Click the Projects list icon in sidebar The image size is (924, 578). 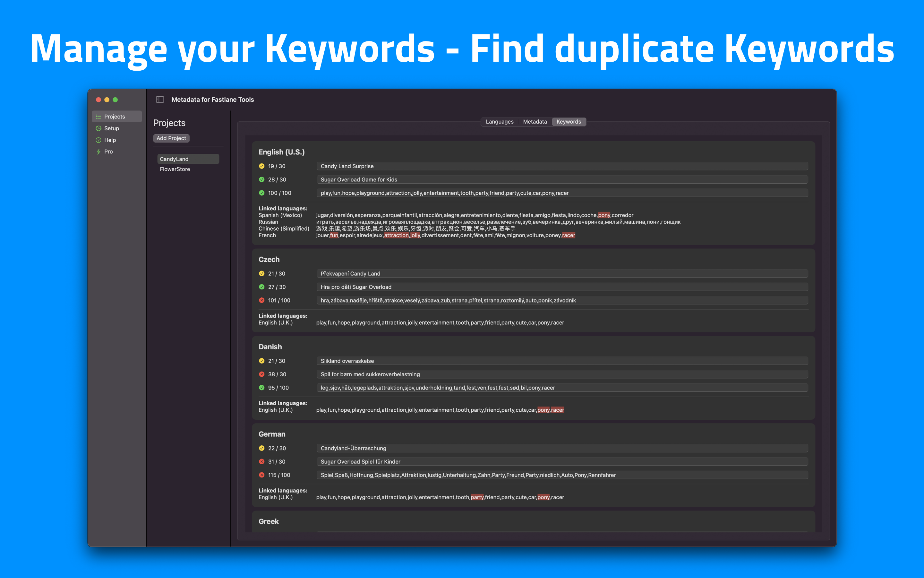98,117
